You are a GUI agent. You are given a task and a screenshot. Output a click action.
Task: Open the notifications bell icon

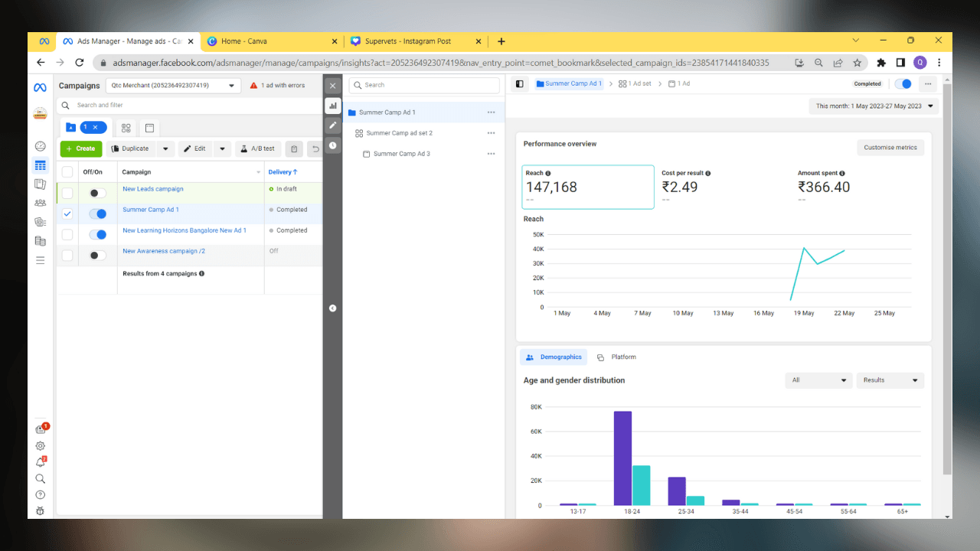(x=40, y=462)
